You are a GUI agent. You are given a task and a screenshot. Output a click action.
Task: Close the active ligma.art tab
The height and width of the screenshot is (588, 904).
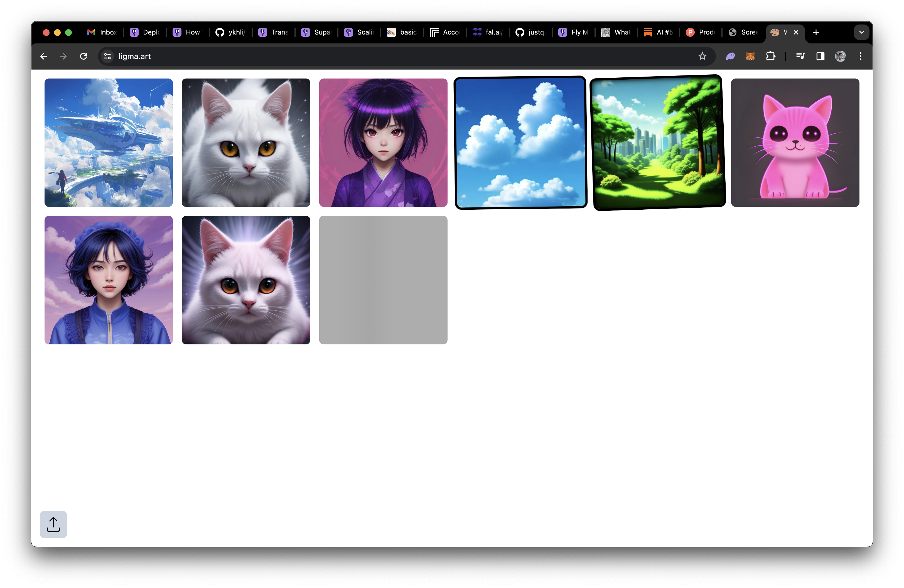[796, 32]
